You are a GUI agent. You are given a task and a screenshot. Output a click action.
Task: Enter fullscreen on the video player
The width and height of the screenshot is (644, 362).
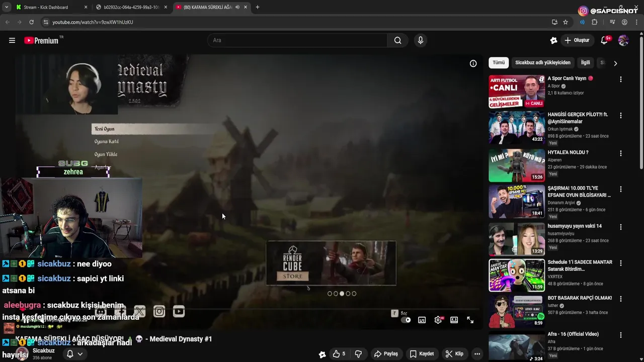(470, 320)
